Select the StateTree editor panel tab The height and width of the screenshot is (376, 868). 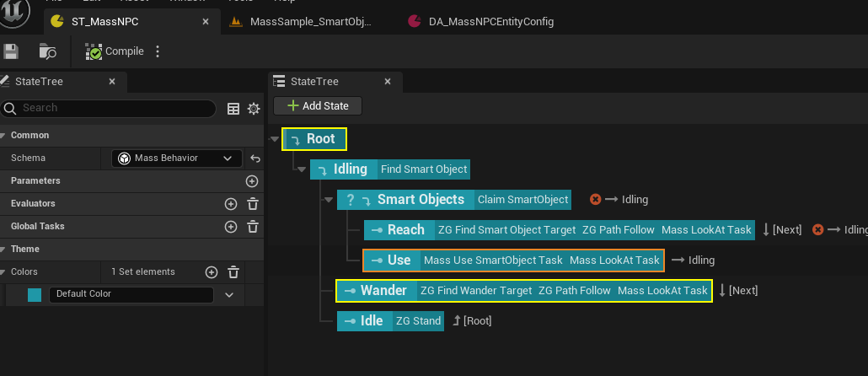tap(314, 82)
